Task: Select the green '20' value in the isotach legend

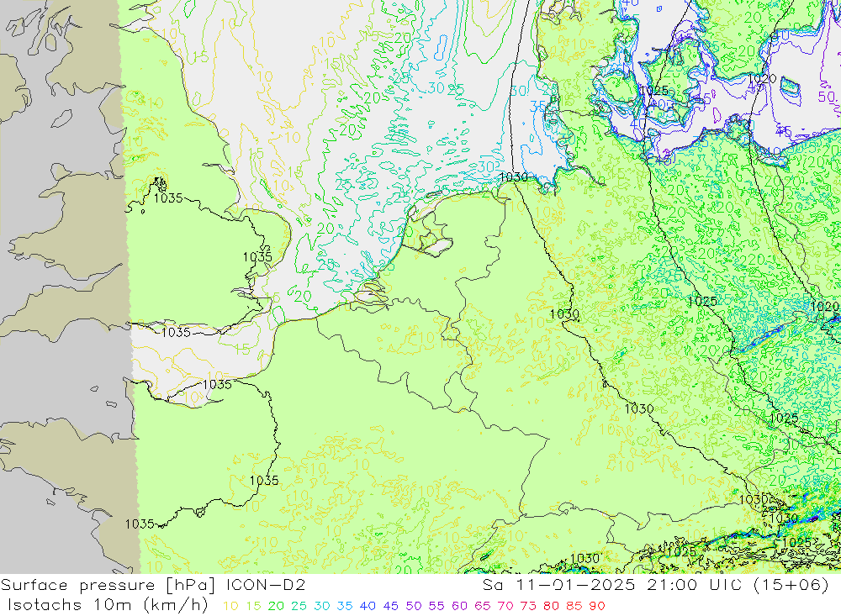Action: pos(276,606)
